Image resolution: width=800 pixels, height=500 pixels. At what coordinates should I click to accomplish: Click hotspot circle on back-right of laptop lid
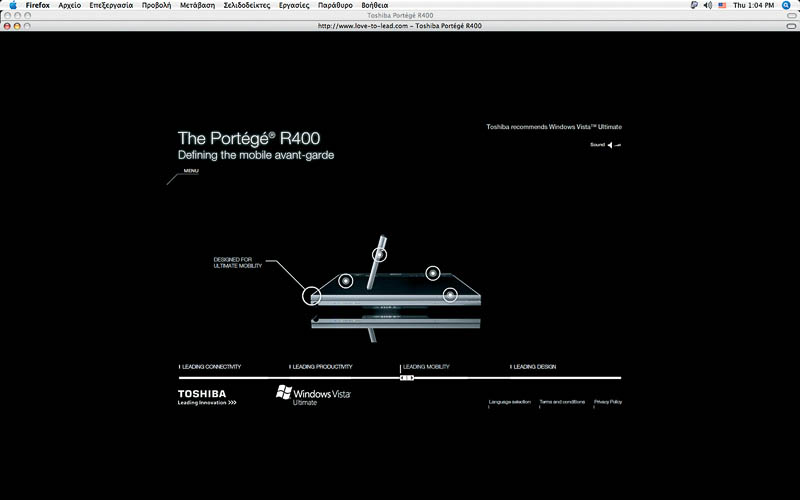(x=433, y=273)
